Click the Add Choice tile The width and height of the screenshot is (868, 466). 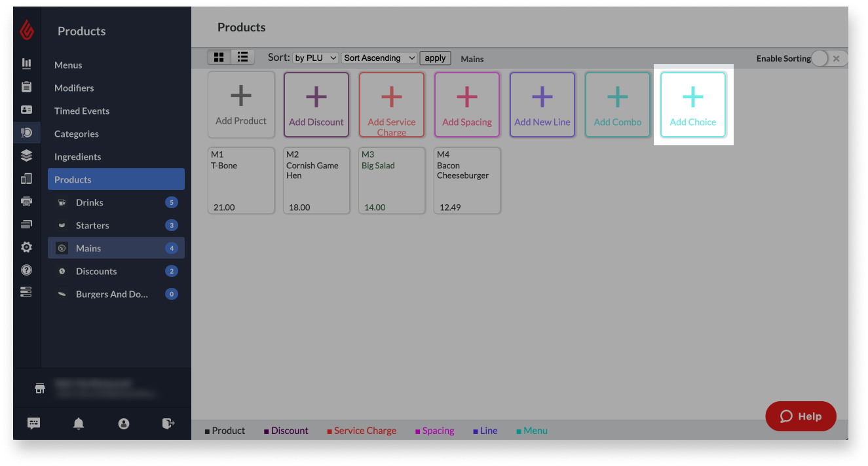pos(692,105)
